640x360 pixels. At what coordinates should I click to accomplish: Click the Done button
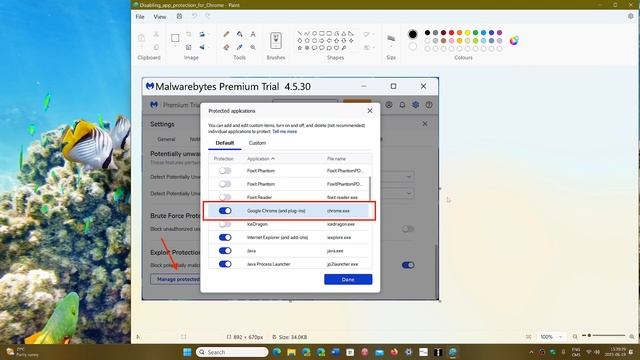tap(348, 279)
